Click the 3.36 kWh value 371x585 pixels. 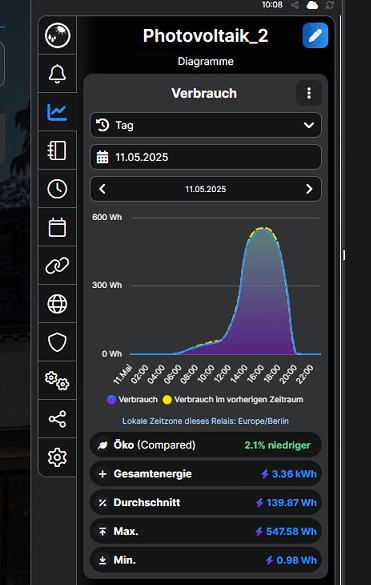point(294,474)
